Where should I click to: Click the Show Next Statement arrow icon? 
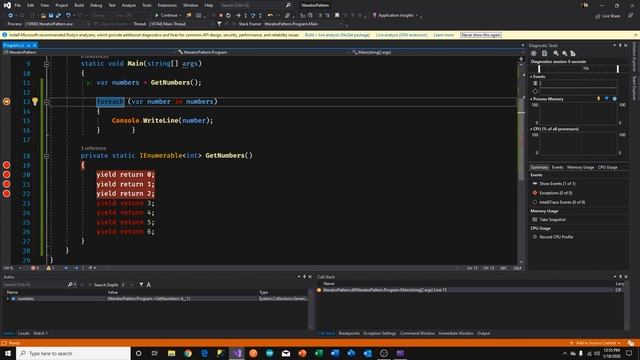[238, 15]
